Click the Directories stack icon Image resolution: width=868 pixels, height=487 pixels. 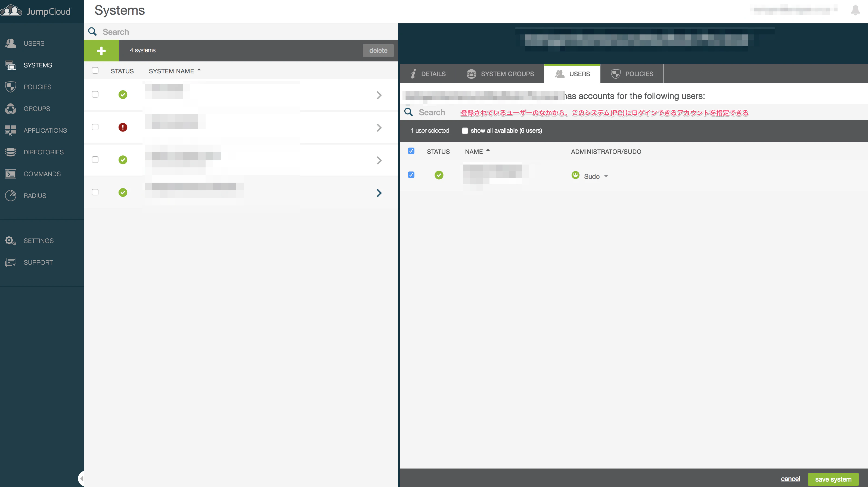tap(10, 152)
